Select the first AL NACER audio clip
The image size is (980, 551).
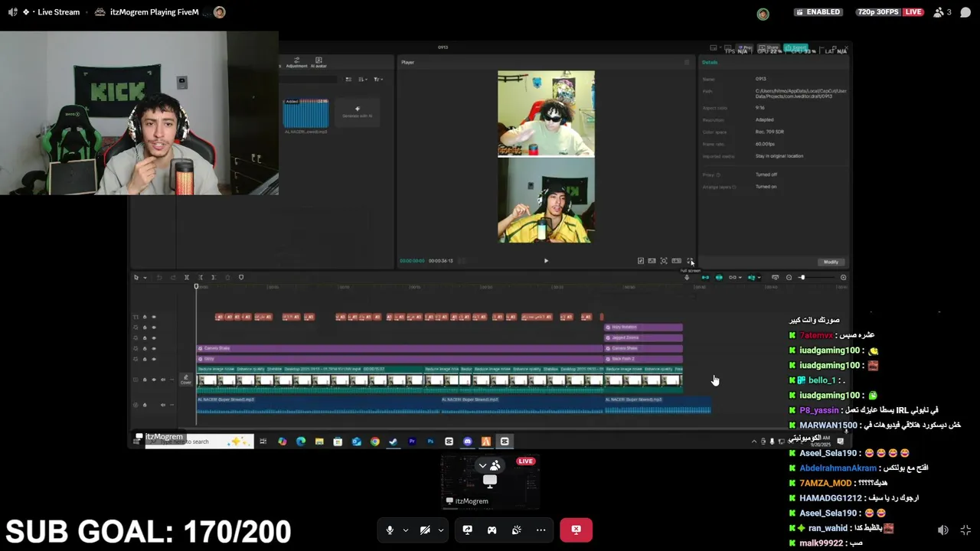(318, 406)
